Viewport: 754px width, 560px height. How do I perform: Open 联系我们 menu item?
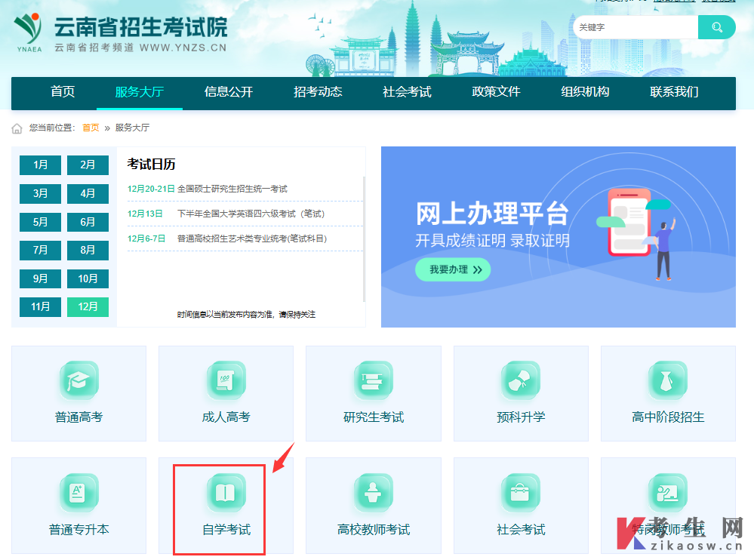[x=674, y=92]
